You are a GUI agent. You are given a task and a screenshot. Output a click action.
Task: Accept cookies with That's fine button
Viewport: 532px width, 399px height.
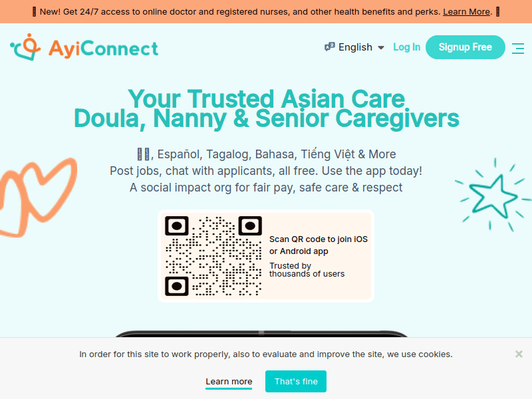[296, 382]
